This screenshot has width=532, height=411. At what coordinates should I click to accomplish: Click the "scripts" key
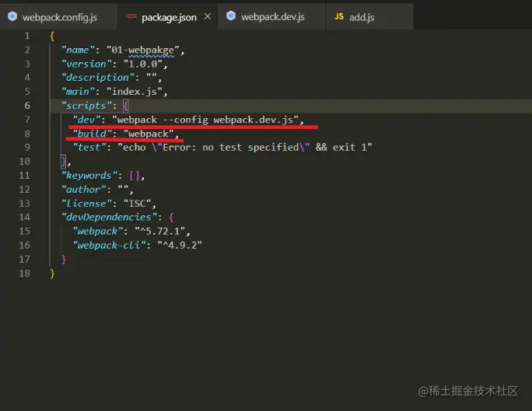86,106
